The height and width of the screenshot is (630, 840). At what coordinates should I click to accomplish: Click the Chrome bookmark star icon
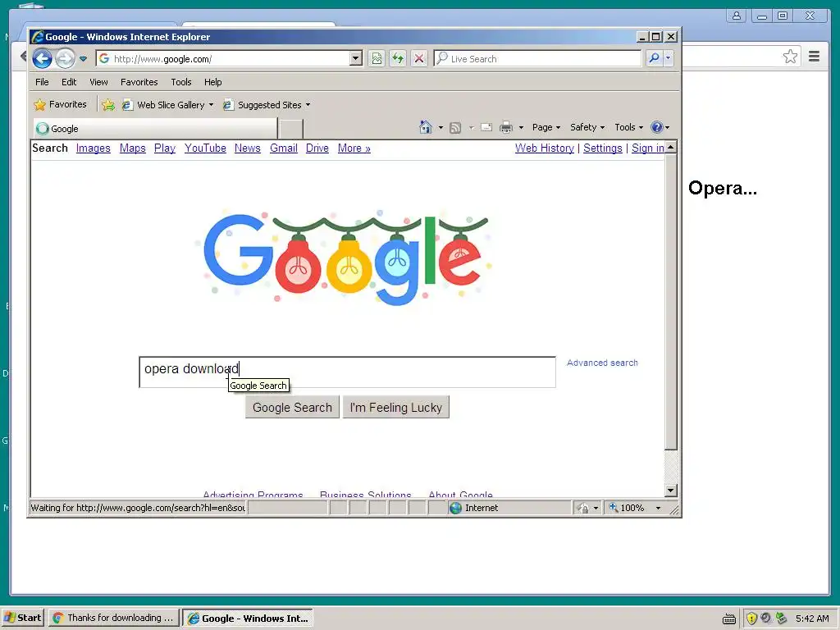(x=790, y=57)
